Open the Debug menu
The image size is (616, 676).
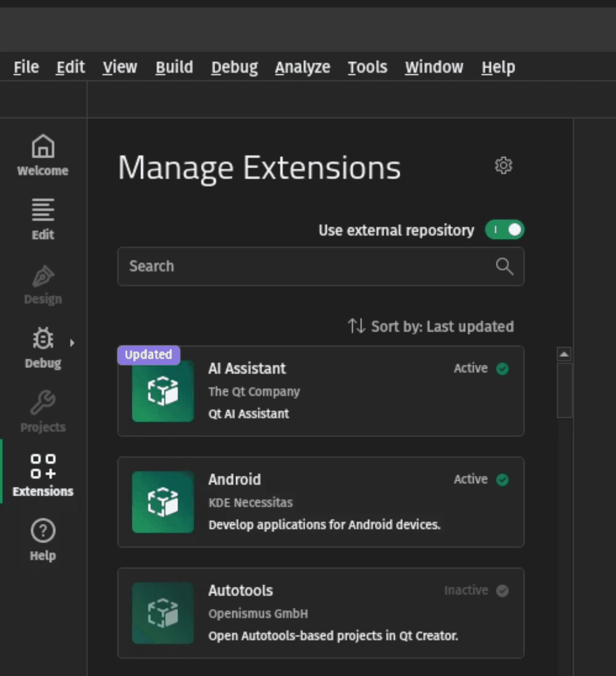click(x=234, y=67)
